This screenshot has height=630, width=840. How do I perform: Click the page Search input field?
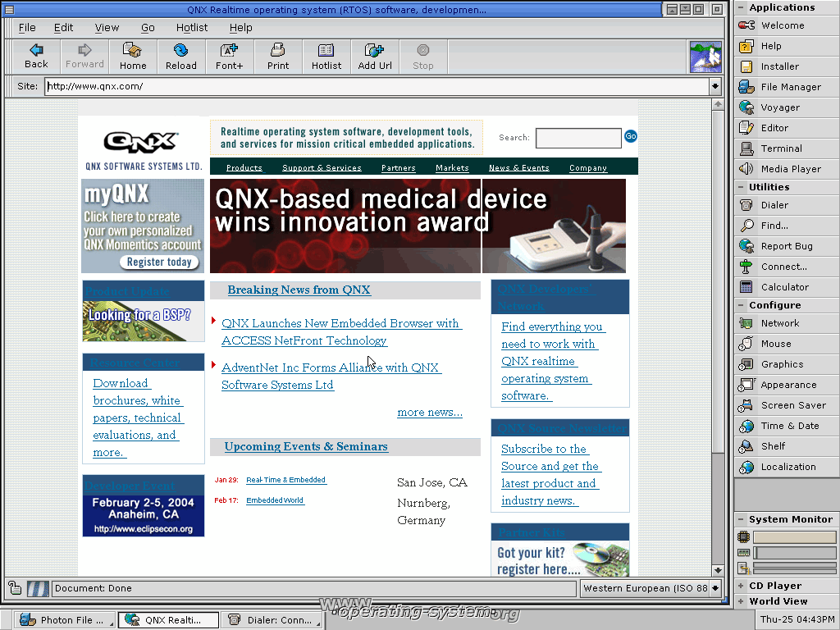[578, 138]
